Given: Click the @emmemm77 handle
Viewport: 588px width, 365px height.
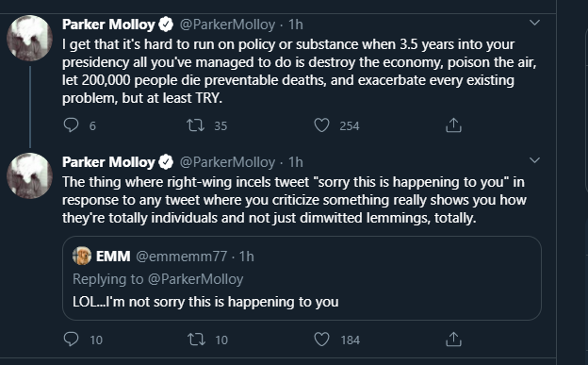Looking at the screenshot, I should pyautogui.click(x=182, y=257).
